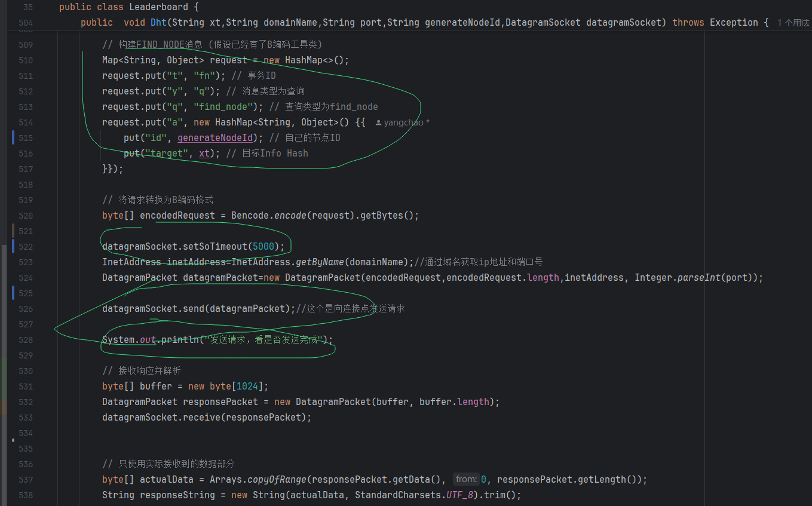Click line number 528 in the gutter
The height and width of the screenshot is (506, 812).
pos(26,340)
